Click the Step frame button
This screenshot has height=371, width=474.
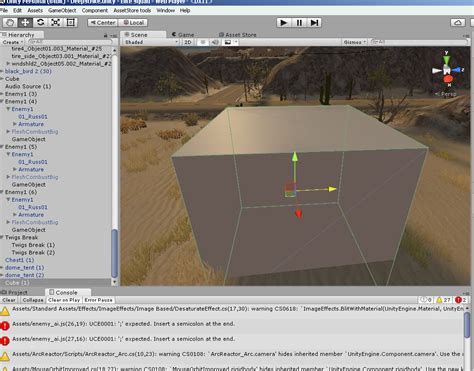[314, 23]
